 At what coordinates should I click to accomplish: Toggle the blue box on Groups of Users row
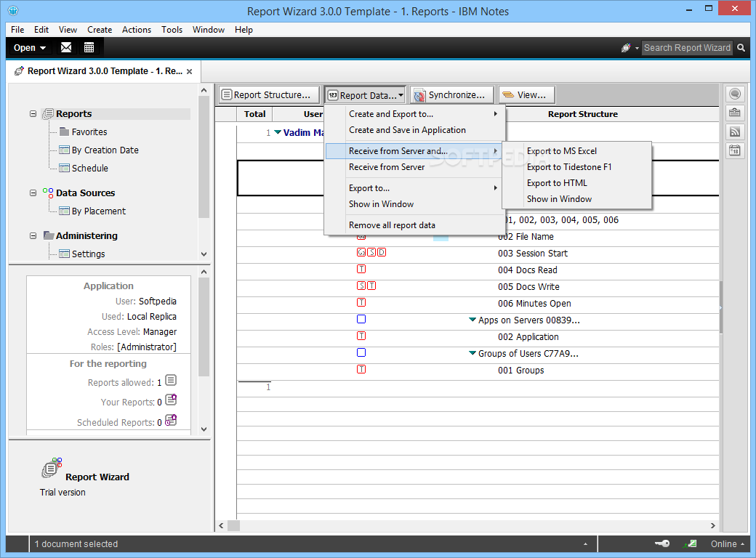[x=361, y=352]
